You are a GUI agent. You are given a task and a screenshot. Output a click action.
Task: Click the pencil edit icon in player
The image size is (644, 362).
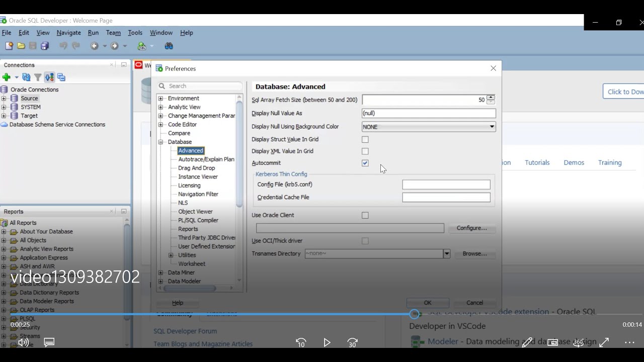(x=527, y=342)
